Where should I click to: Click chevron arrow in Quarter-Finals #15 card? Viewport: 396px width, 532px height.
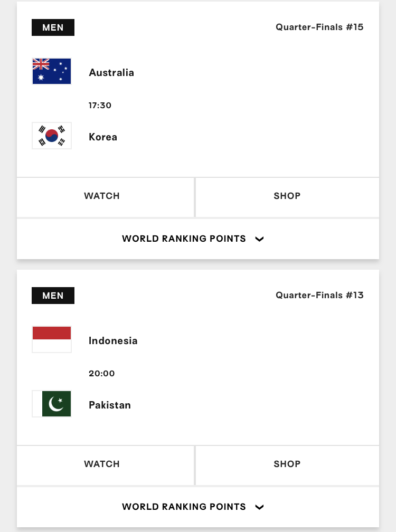point(259,239)
